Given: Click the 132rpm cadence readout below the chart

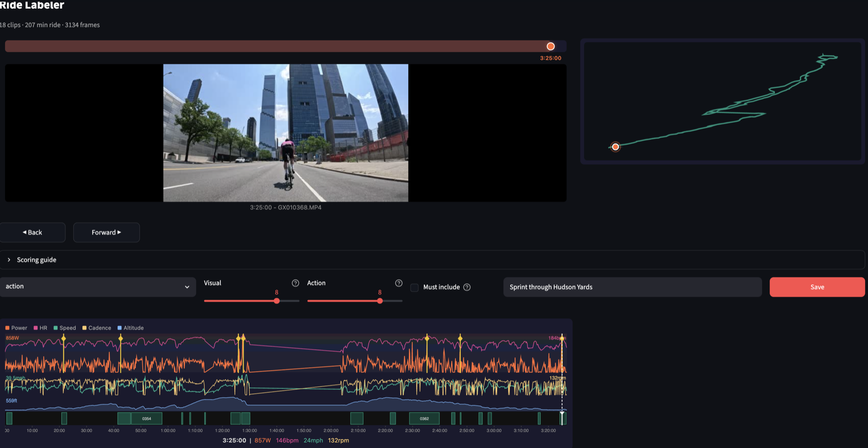Looking at the screenshot, I should (x=339, y=440).
